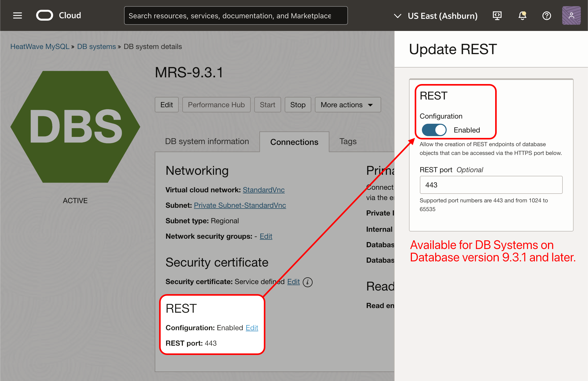Navigate to DB systems breadcrumb
This screenshot has width=588, height=381.
[x=96, y=46]
